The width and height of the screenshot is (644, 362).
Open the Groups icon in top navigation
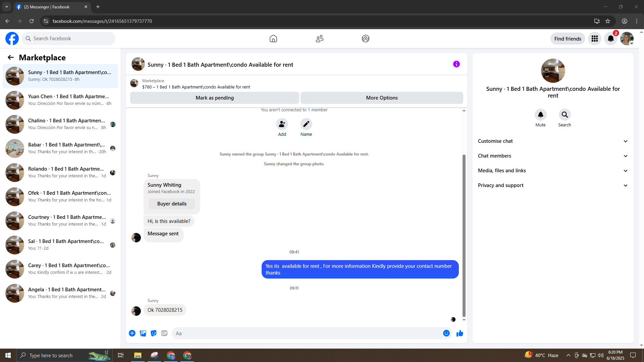366,39
